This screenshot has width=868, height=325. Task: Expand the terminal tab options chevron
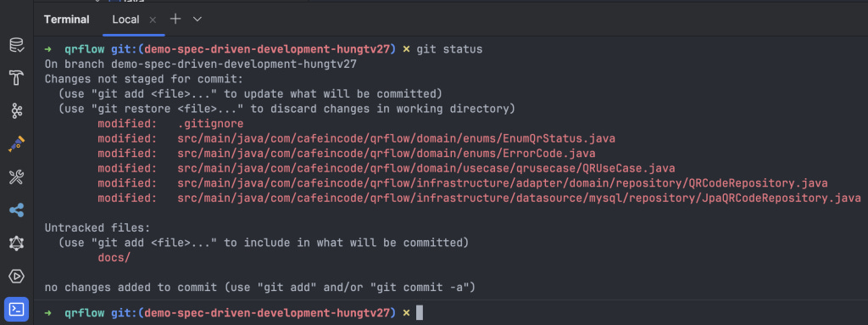pos(197,20)
